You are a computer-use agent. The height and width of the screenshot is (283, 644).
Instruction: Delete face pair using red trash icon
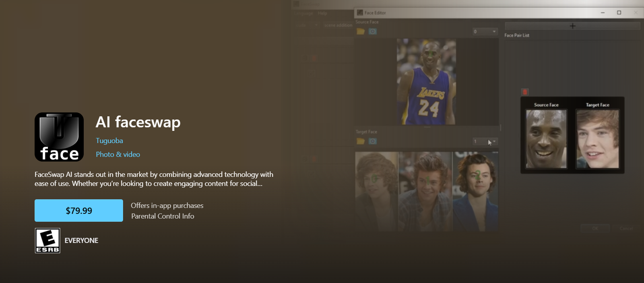[x=524, y=92]
